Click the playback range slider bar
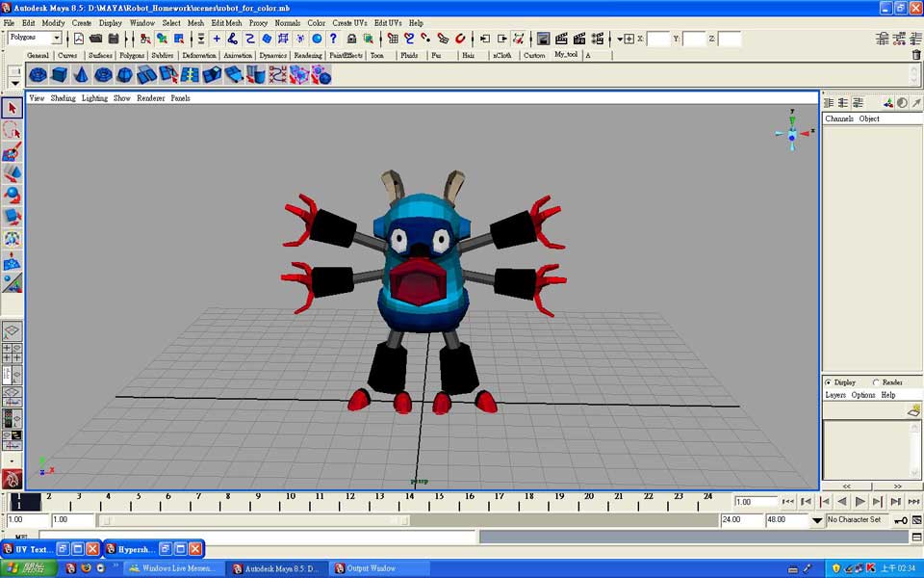 coord(255,520)
